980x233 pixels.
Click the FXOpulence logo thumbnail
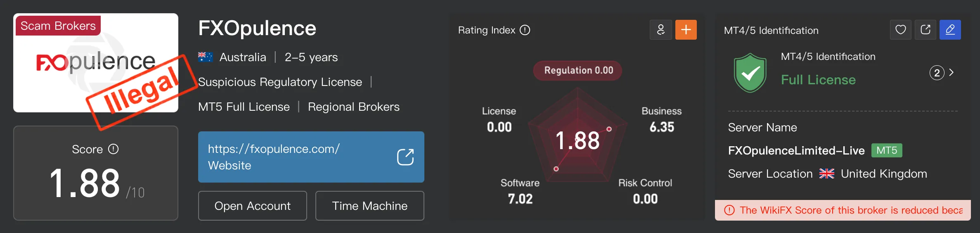96,63
